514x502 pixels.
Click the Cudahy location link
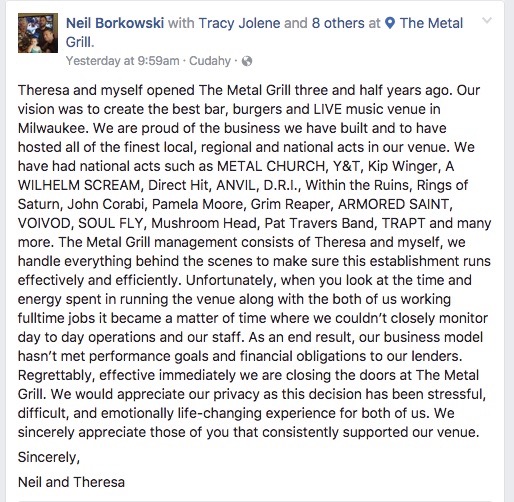[210, 61]
